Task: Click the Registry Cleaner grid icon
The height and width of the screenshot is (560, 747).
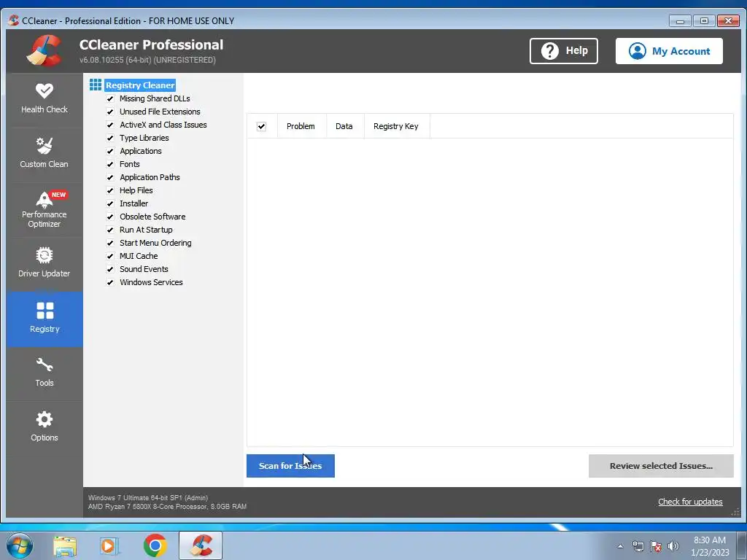Action: (x=96, y=85)
